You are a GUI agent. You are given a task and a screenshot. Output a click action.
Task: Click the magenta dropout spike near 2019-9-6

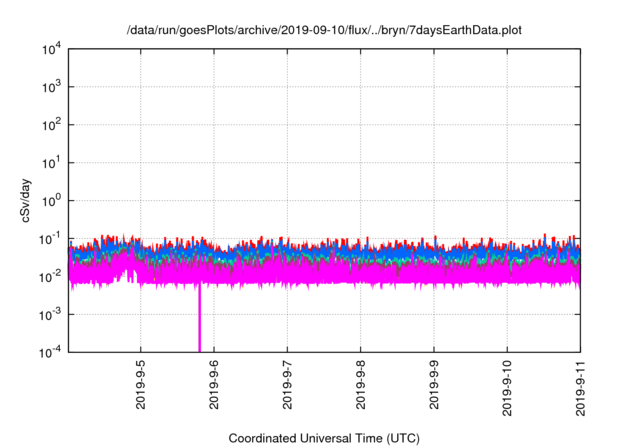(200, 318)
